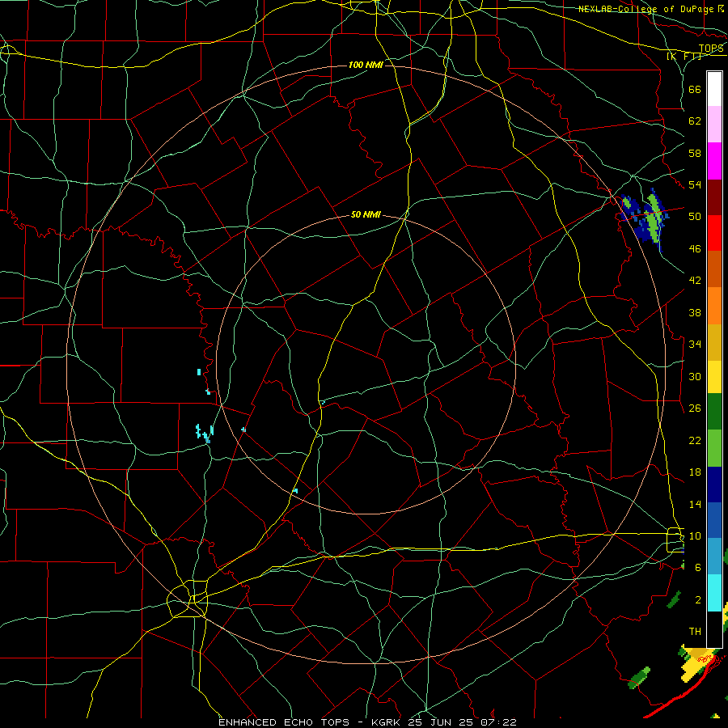Click the "TH" threshold label
This screenshot has width=728, height=728.
[695, 632]
